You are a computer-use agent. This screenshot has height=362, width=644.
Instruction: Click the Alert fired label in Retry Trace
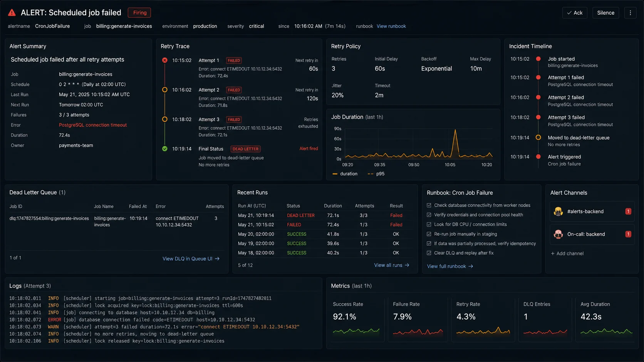[309, 148]
